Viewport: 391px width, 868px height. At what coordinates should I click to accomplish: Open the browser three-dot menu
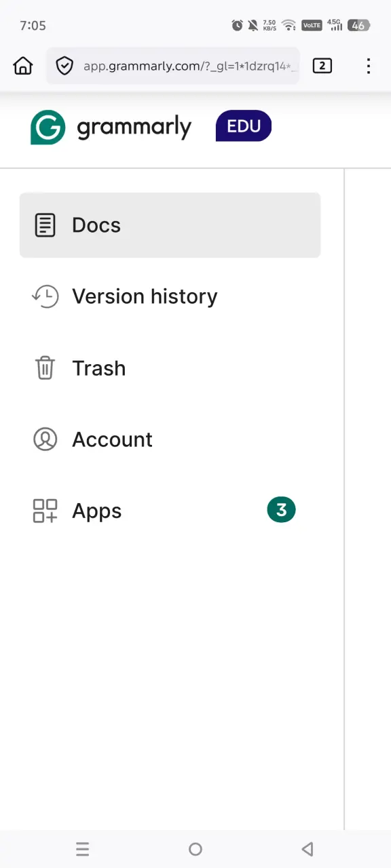coord(369,66)
